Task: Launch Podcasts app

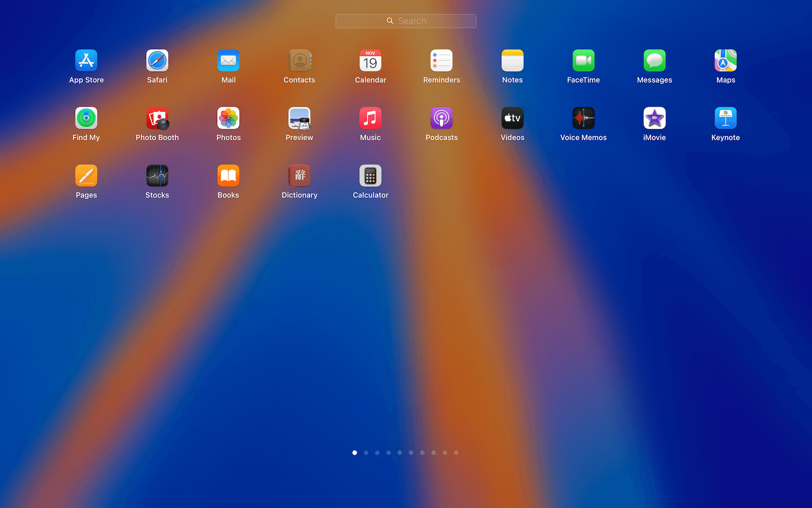Action: coord(442,118)
